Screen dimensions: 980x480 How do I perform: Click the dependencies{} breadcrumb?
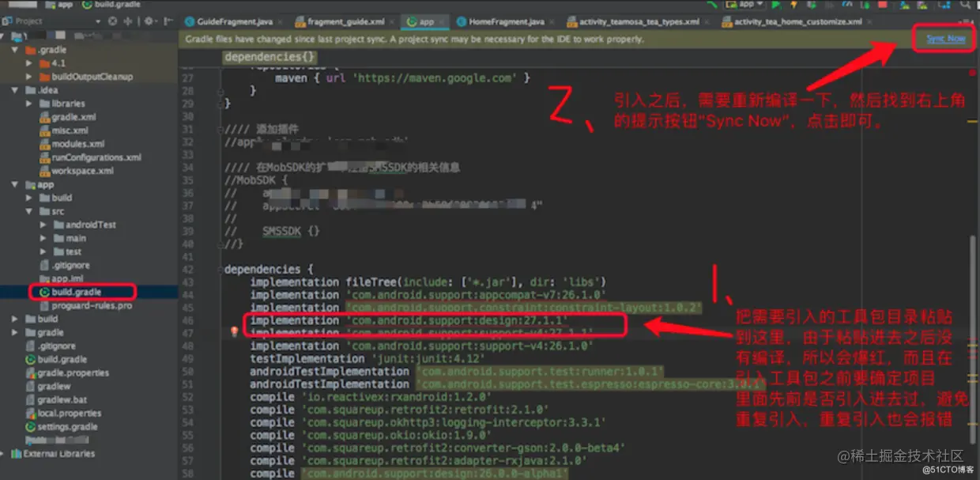click(270, 57)
